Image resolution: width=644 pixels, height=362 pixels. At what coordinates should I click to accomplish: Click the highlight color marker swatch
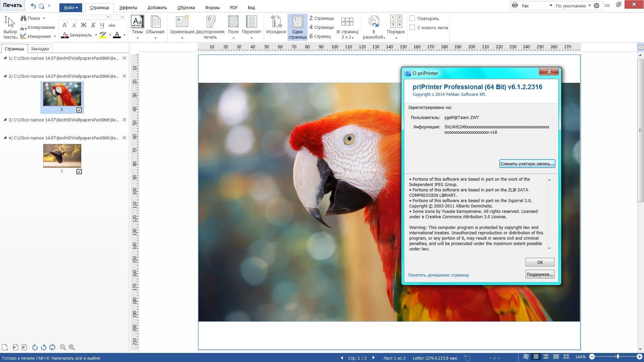coord(103,35)
